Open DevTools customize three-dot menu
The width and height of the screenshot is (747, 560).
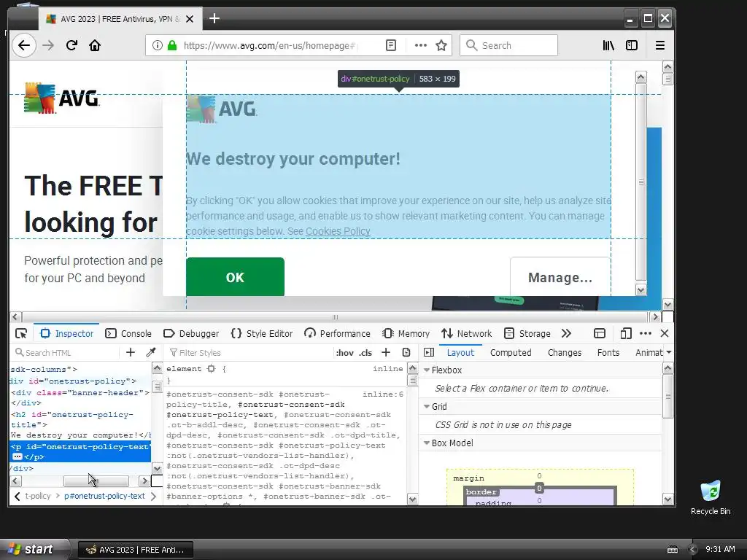646,333
